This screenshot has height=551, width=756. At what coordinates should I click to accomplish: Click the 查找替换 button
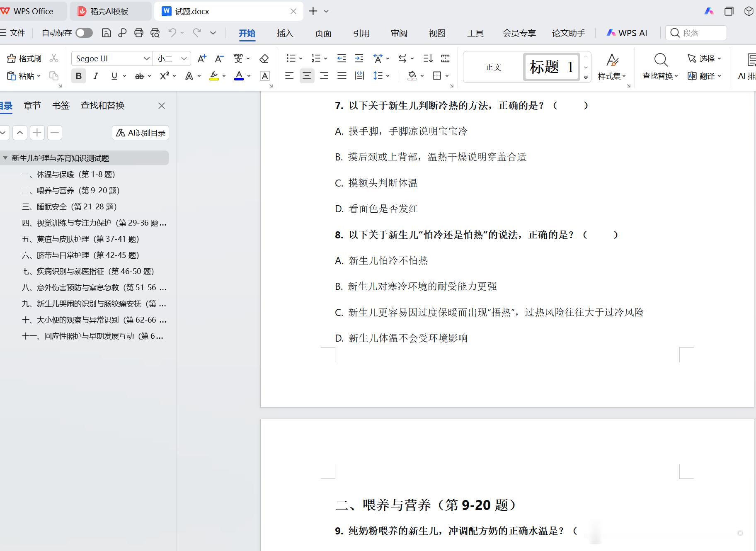coord(660,66)
